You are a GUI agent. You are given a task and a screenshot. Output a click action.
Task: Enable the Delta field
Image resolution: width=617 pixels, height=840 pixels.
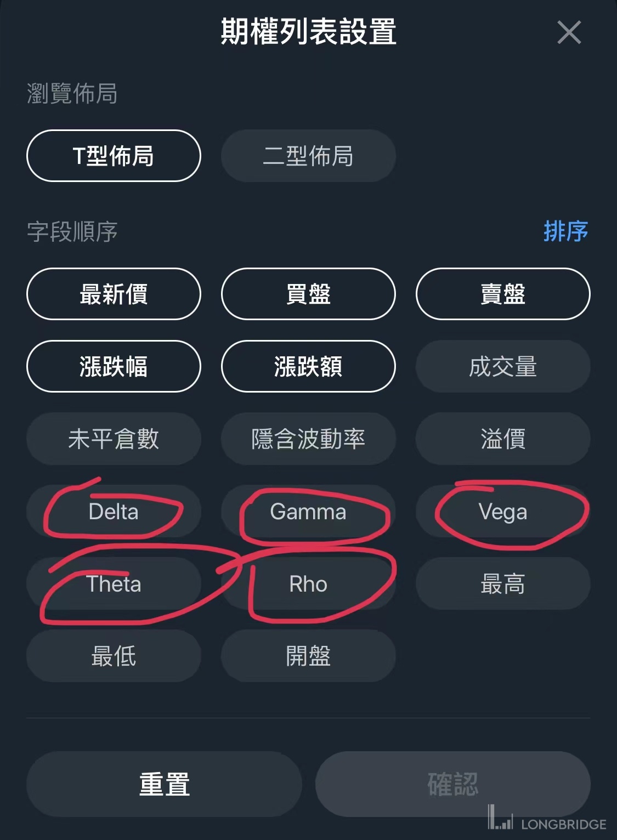pyautogui.click(x=114, y=512)
